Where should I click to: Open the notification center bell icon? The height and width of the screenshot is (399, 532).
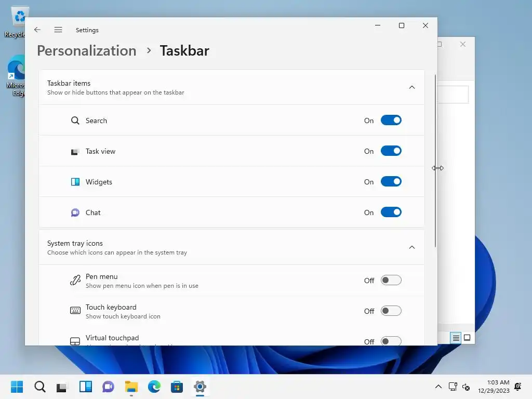[x=518, y=387]
